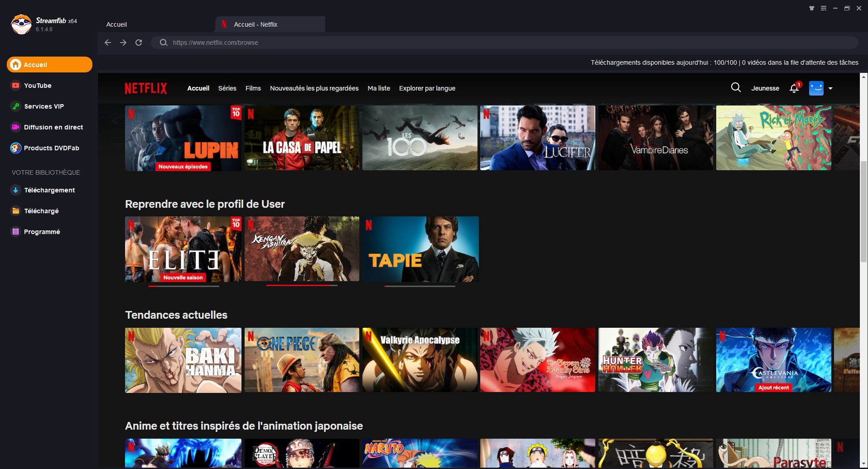Image resolution: width=868 pixels, height=469 pixels.
Task: Open Explorer par langue
Action: pos(427,88)
